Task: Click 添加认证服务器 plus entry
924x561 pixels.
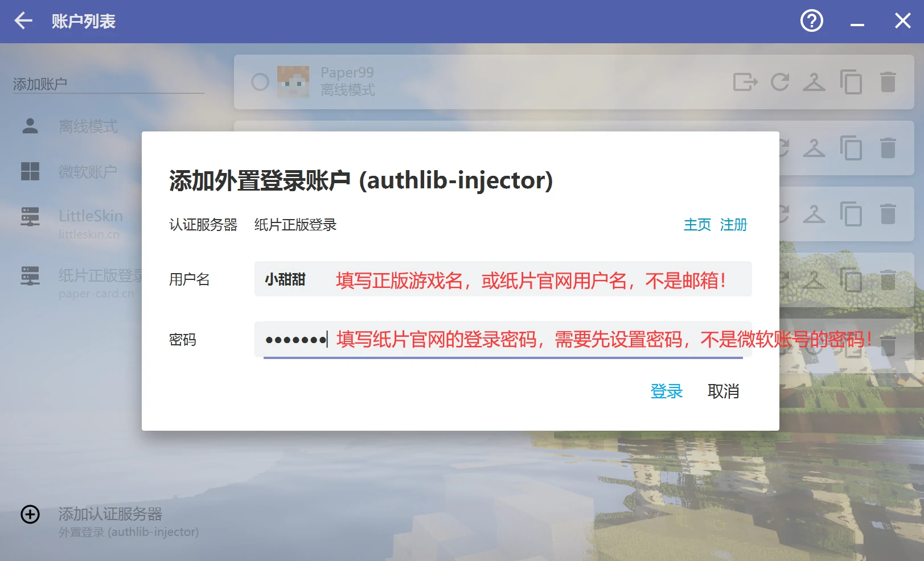Action: (110, 521)
